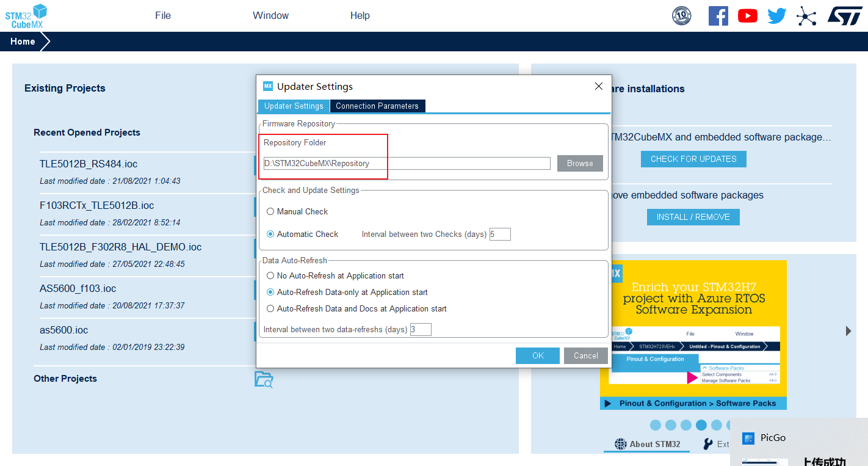
Task: Open the YouTube icon link
Action: [748, 16]
